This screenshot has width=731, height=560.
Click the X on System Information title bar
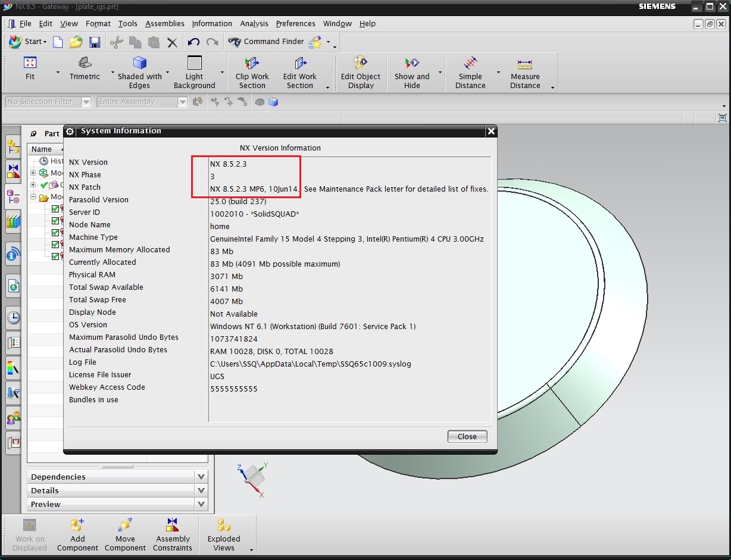pyautogui.click(x=491, y=131)
